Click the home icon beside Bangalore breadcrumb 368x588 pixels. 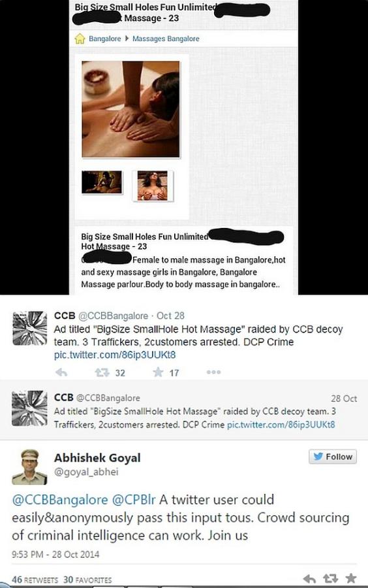(x=80, y=39)
